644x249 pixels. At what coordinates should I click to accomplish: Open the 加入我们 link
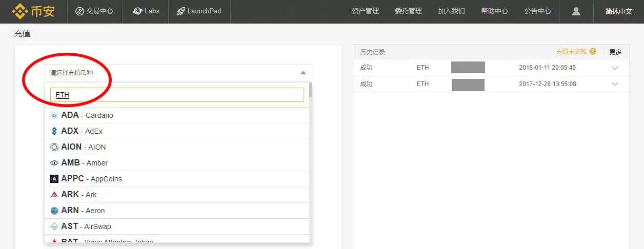452,11
